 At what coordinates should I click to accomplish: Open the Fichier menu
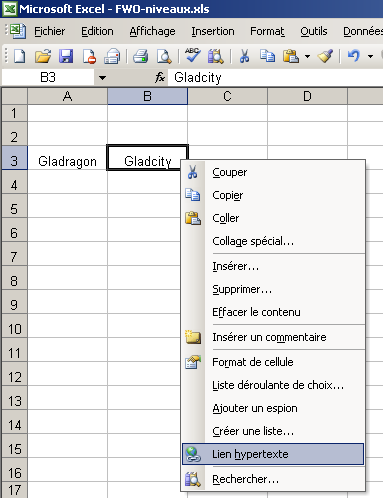(x=49, y=31)
